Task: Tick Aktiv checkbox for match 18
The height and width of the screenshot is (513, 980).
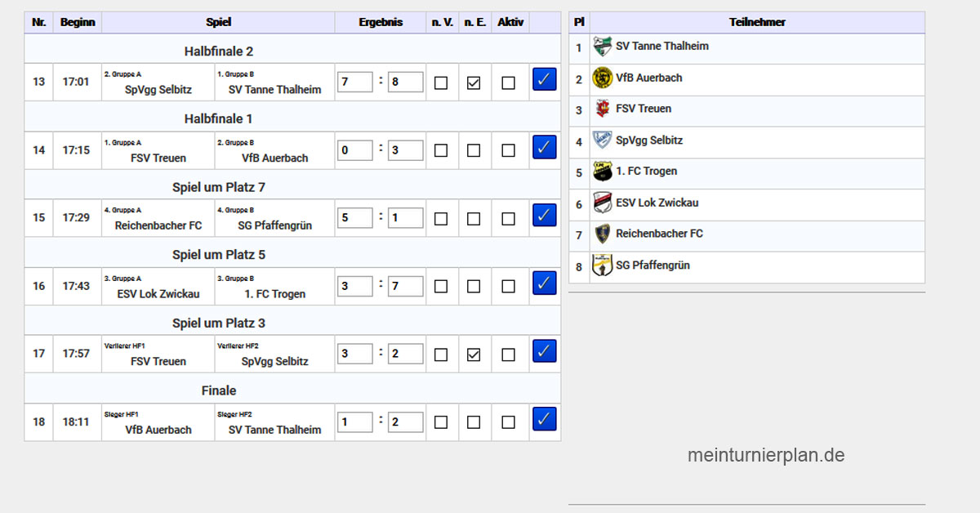Action: (x=509, y=422)
